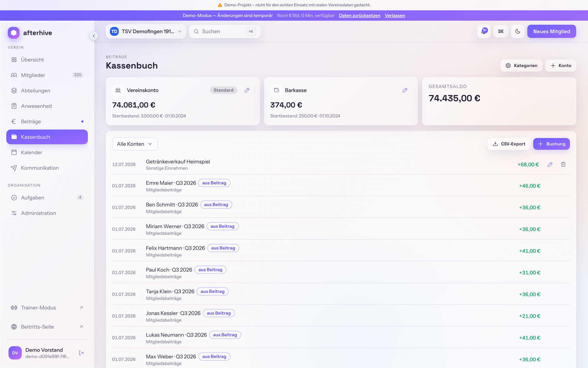The width and height of the screenshot is (588, 368).
Task: Click the DV user avatar
Action: [x=15, y=353]
